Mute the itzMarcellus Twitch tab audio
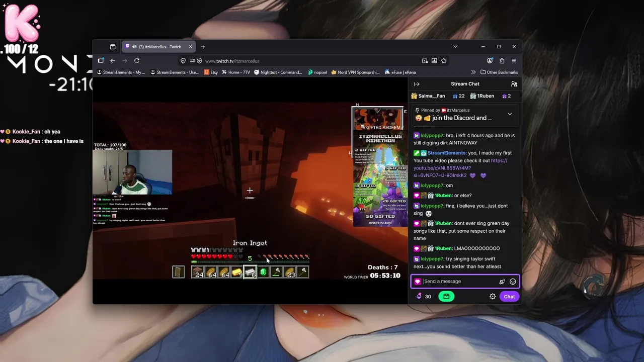This screenshot has width=644, height=362. click(134, 47)
